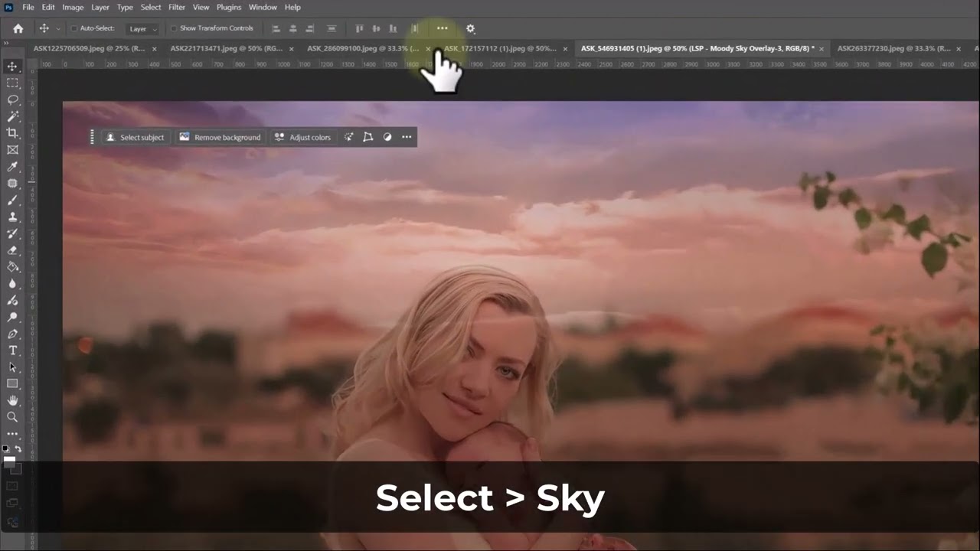Switch to the ASK263377230.jpeg tab
This screenshot has width=980, height=551.
[893, 48]
